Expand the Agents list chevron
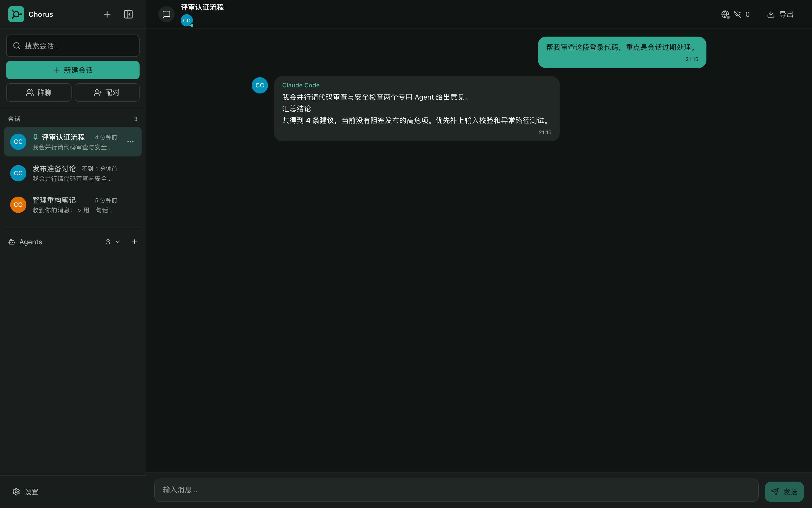Screen dimensions: 812x508 coord(118,242)
